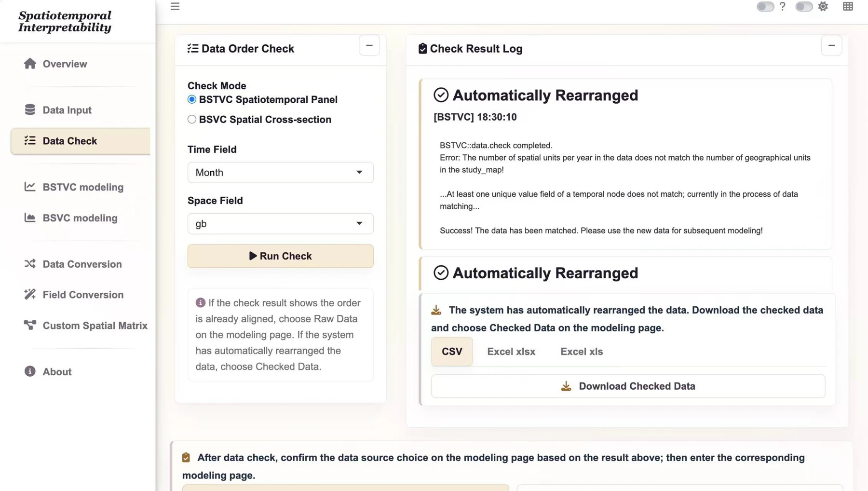Click the info icon in hint box
868x491 pixels.
tap(201, 302)
